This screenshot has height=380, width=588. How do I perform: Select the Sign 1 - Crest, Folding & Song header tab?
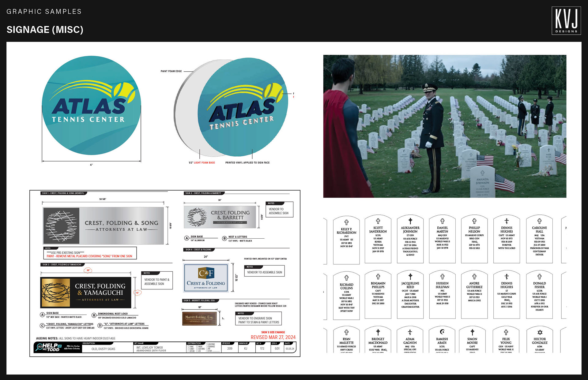pyautogui.click(x=63, y=193)
